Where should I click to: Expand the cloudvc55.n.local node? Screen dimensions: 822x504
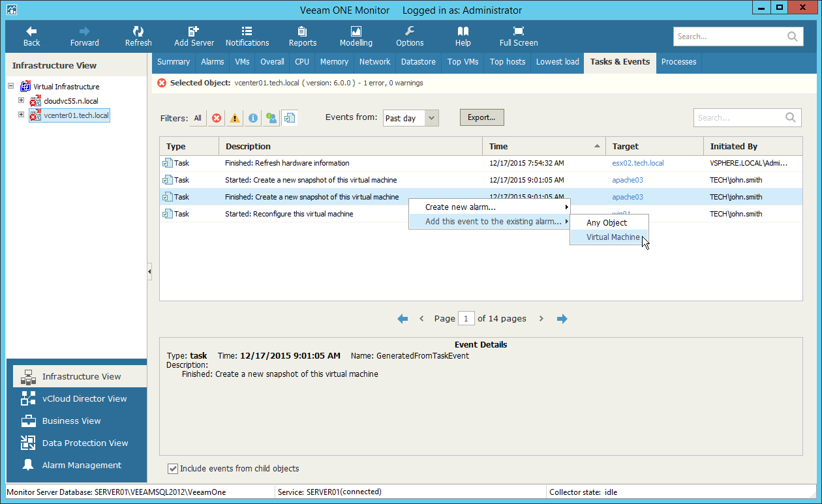click(x=22, y=100)
